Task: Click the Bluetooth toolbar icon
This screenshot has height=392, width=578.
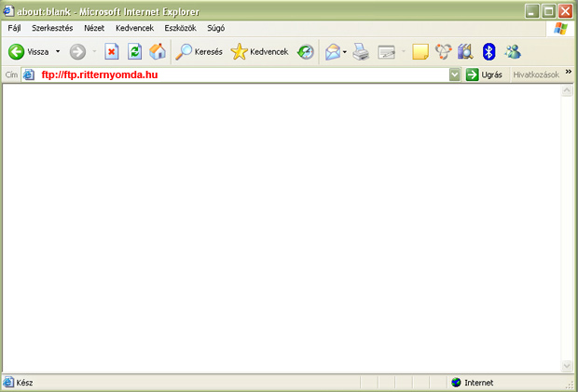Action: [489, 51]
